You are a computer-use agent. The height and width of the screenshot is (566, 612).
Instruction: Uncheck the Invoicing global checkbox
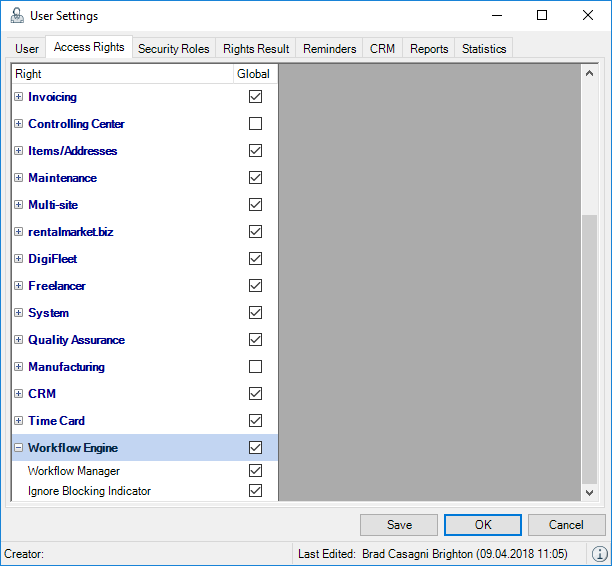click(255, 97)
